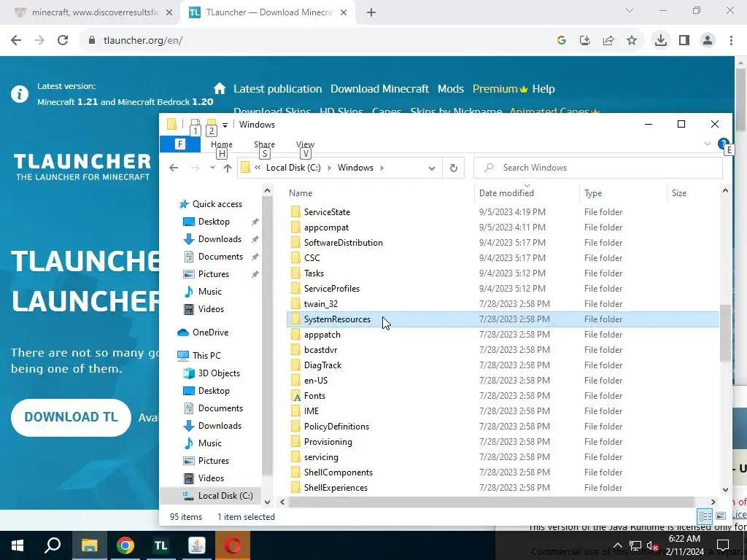Viewport: 747px width, 560px height.
Task: Open Chrome profile avatar menu
Action: [708, 41]
